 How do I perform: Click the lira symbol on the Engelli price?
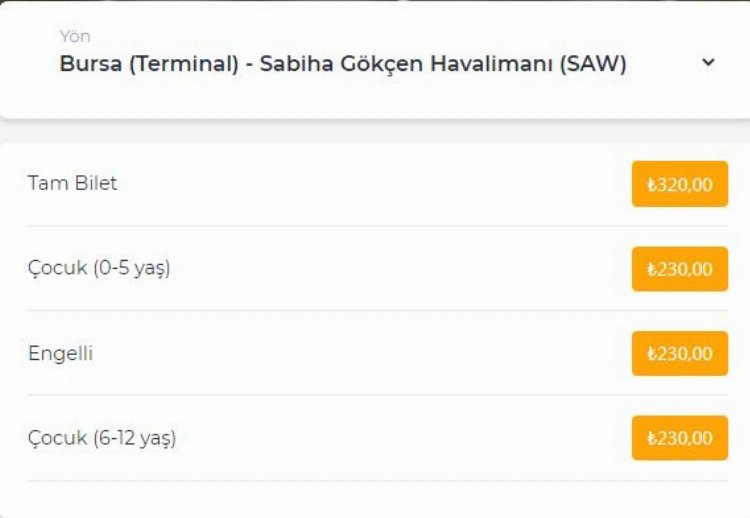click(x=651, y=355)
